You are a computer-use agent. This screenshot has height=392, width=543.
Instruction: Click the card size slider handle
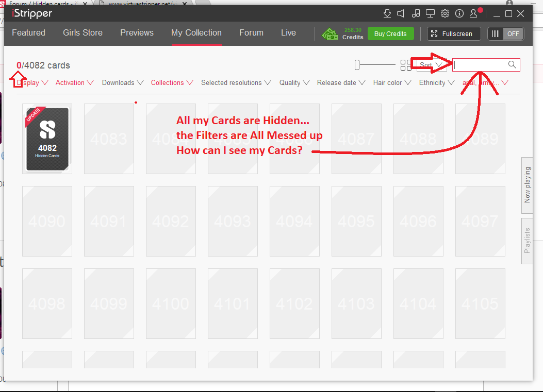pos(357,65)
